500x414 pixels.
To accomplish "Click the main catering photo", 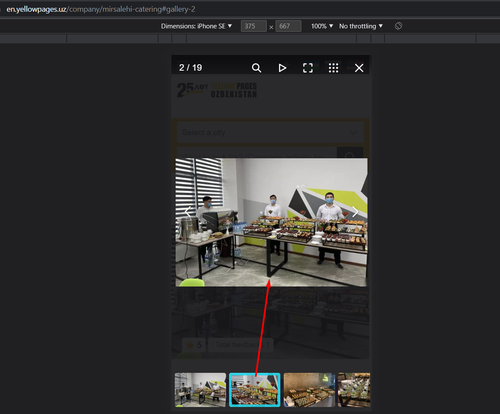I will click(271, 222).
